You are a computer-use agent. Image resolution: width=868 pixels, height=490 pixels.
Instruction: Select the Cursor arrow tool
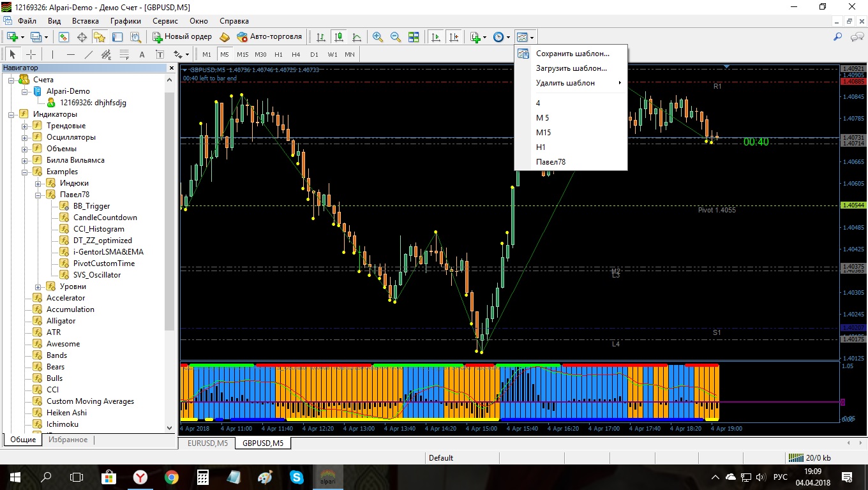(12, 54)
